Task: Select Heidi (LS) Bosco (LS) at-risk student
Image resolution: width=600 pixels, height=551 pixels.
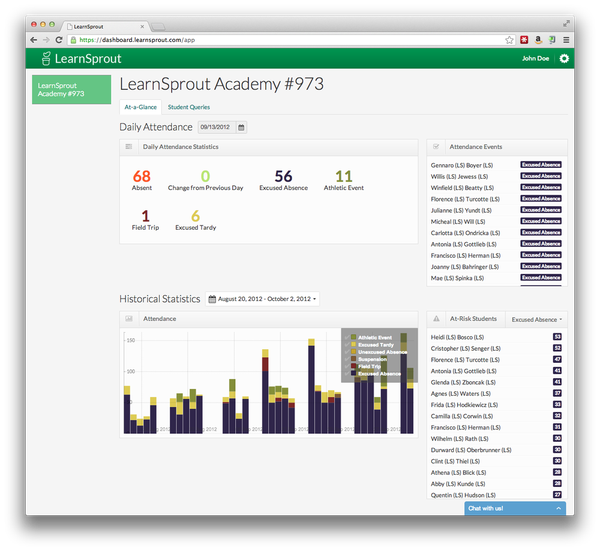Action: click(x=457, y=337)
